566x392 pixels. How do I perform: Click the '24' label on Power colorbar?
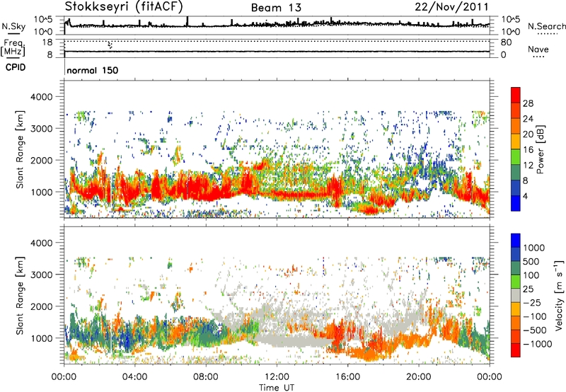tap(528, 119)
